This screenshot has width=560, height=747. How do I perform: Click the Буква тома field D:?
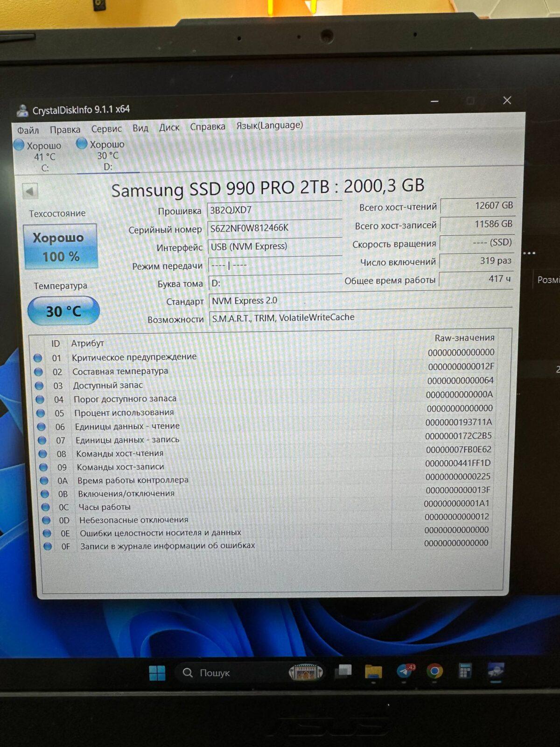pyautogui.click(x=275, y=283)
